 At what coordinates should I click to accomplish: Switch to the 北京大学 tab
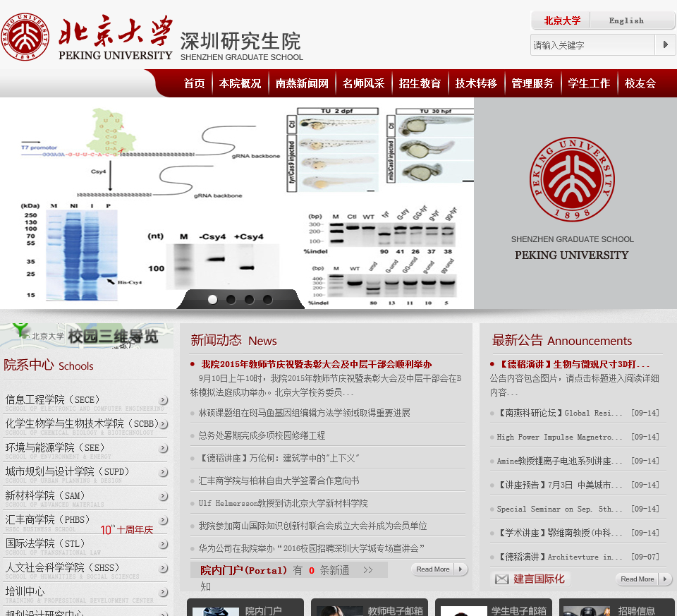point(562,20)
